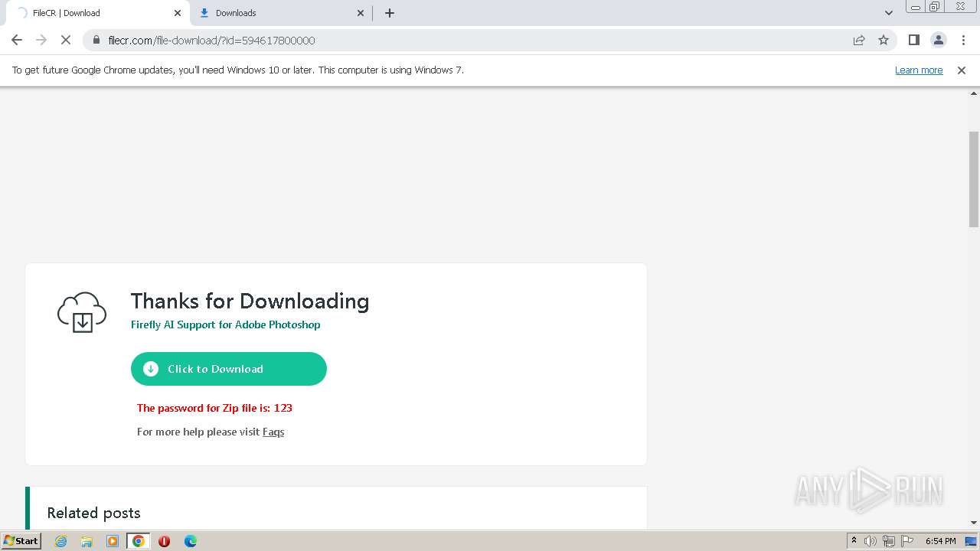Open the Faqs link
Screen dimensions: 980x551
coord(273,432)
